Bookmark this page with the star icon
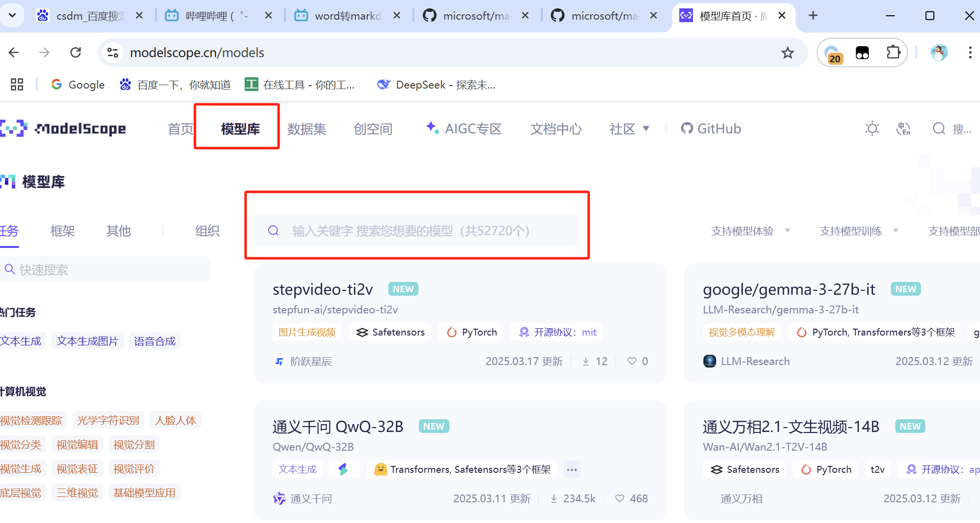This screenshot has width=980, height=523. tap(788, 53)
